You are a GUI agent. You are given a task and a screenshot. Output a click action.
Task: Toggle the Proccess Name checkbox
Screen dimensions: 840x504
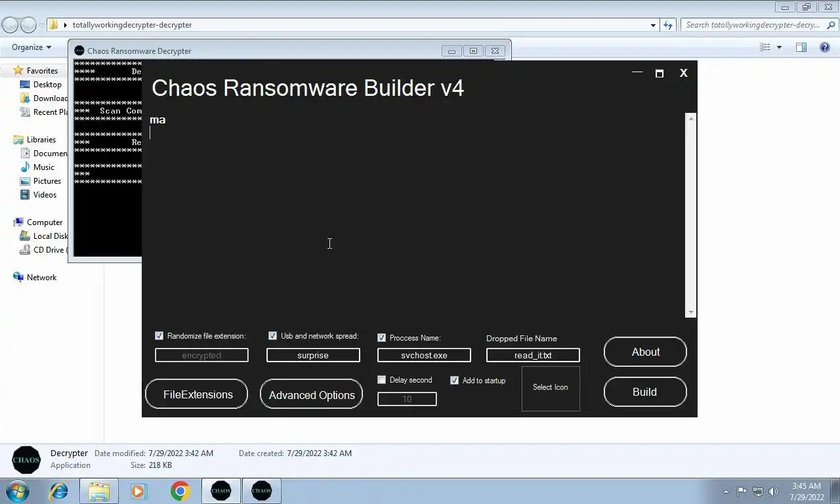[381, 338]
